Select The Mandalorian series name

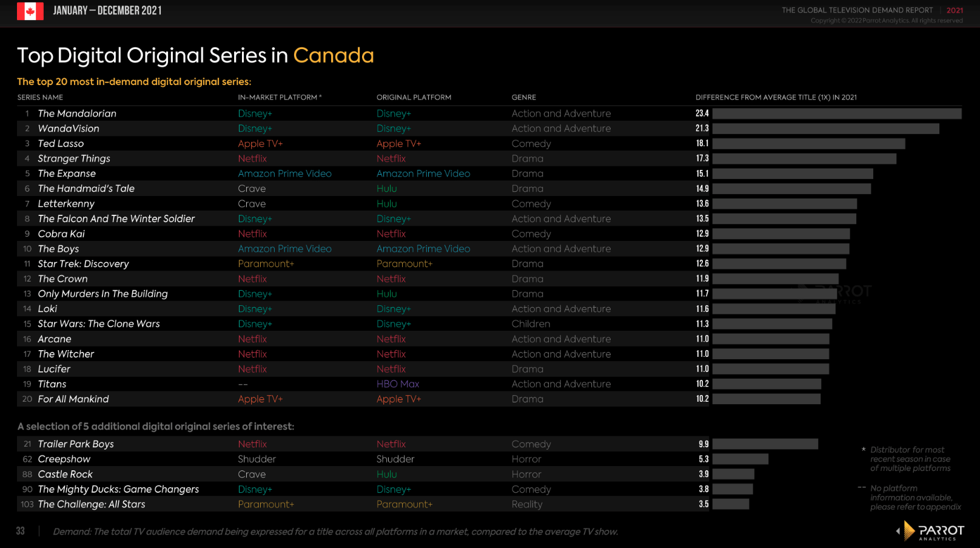(77, 113)
